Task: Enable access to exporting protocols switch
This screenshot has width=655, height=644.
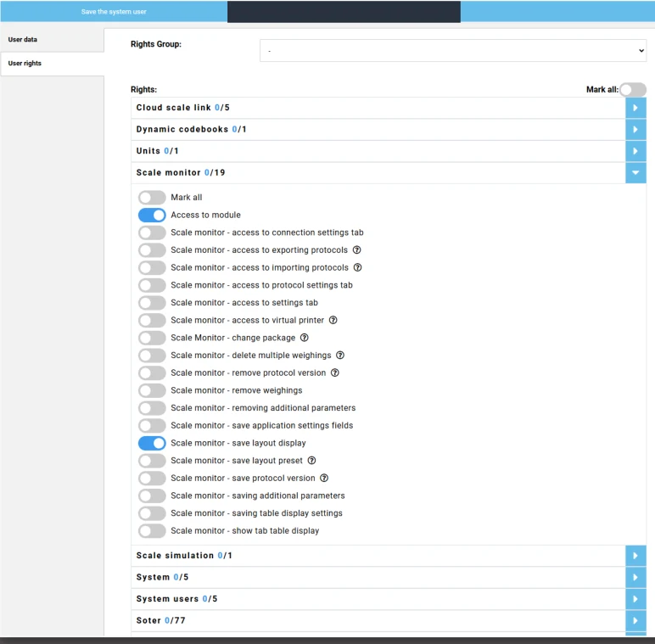Action: click(152, 249)
